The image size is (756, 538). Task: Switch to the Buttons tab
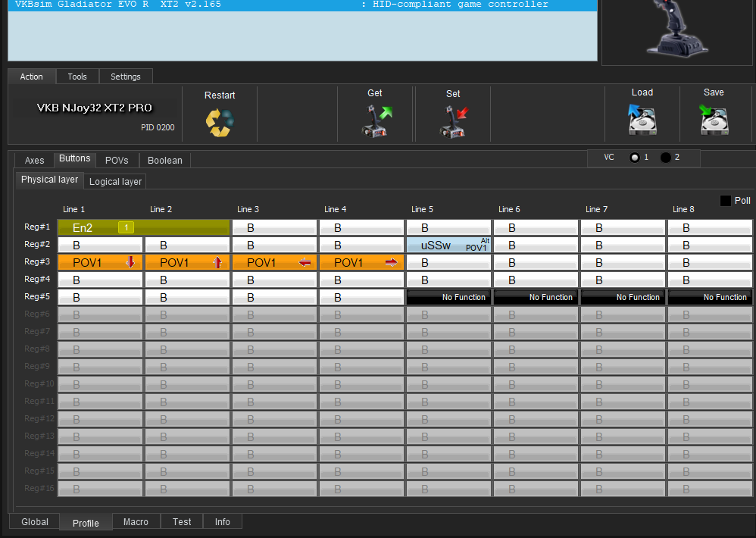point(75,158)
